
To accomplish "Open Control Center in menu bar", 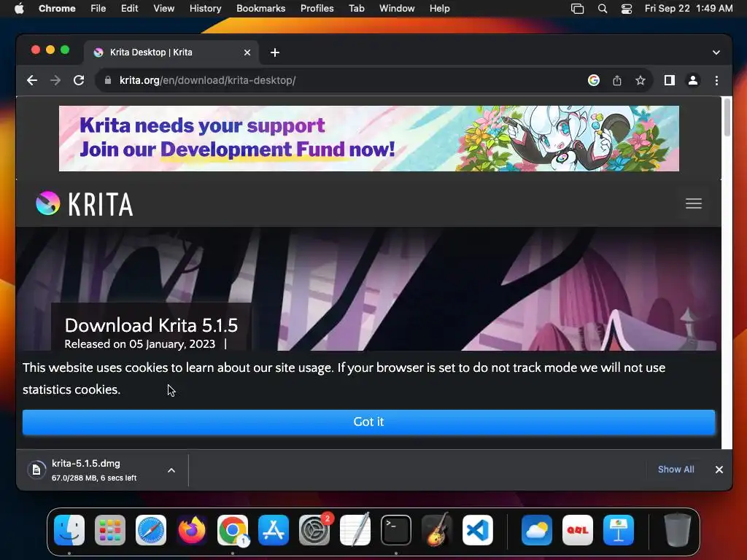I will 627,9.
